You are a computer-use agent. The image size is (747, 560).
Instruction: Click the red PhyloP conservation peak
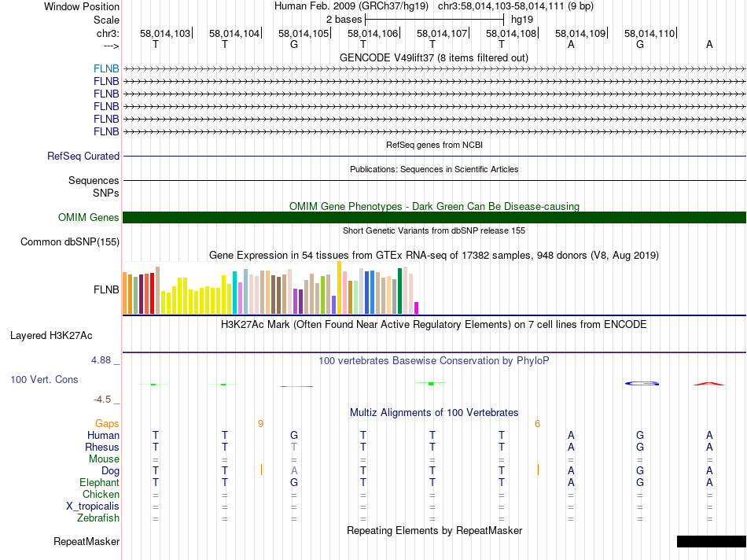(709, 383)
